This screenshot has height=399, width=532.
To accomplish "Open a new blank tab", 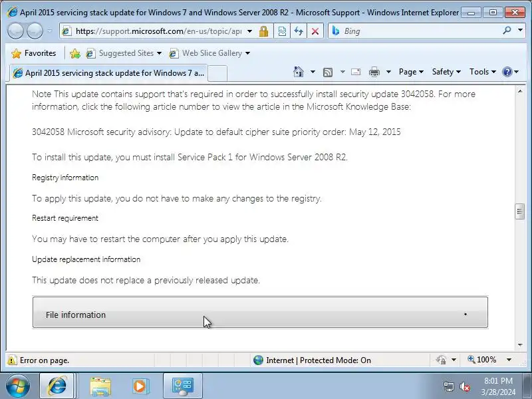I will point(217,73).
